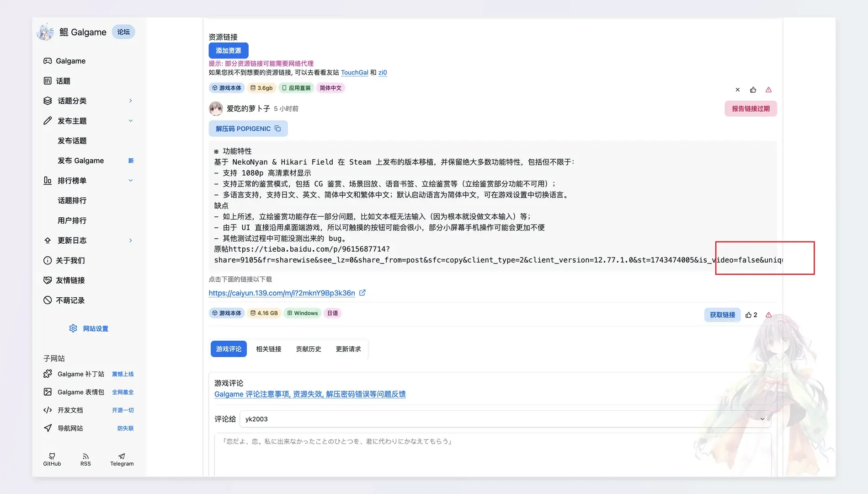Close the expanded resource with X icon
The height and width of the screenshot is (494, 868).
737,90
